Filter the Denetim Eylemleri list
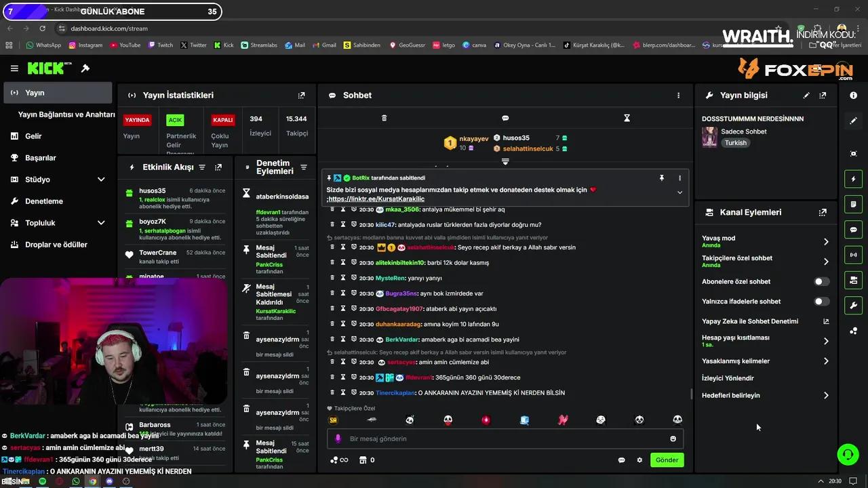 click(x=304, y=167)
